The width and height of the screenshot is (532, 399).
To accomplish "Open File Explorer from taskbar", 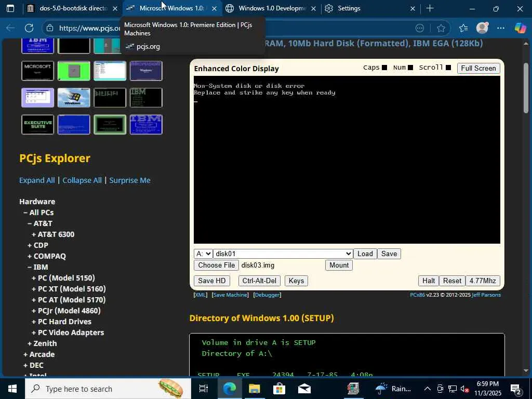I will coord(254,389).
